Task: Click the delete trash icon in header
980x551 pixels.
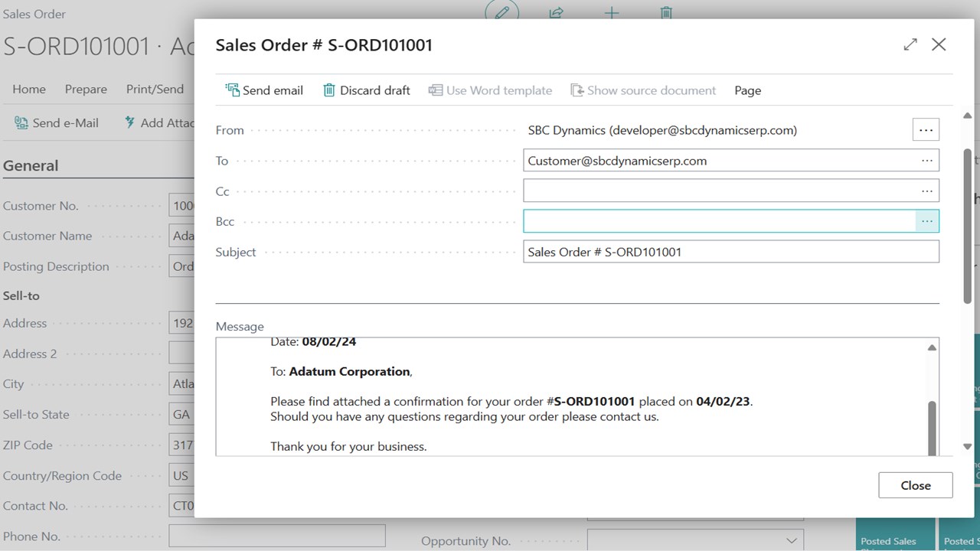Action: tap(666, 12)
